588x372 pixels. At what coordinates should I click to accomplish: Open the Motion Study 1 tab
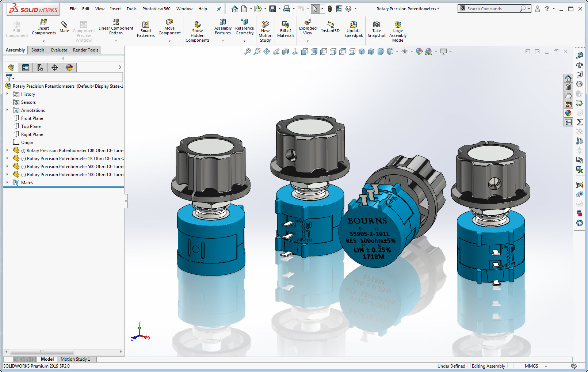pyautogui.click(x=75, y=359)
